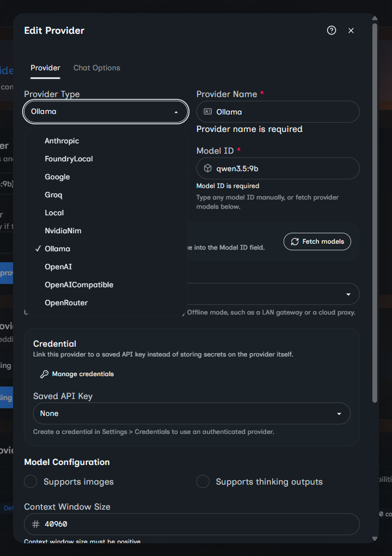
Task: Enable Supports thinking outputs option
Action: [203, 481]
